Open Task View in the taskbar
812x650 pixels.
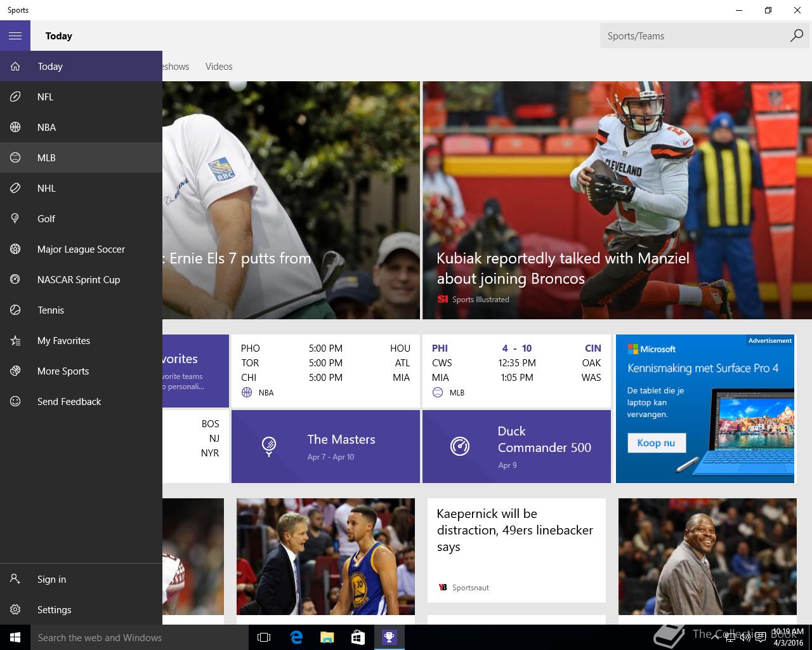pos(264,637)
